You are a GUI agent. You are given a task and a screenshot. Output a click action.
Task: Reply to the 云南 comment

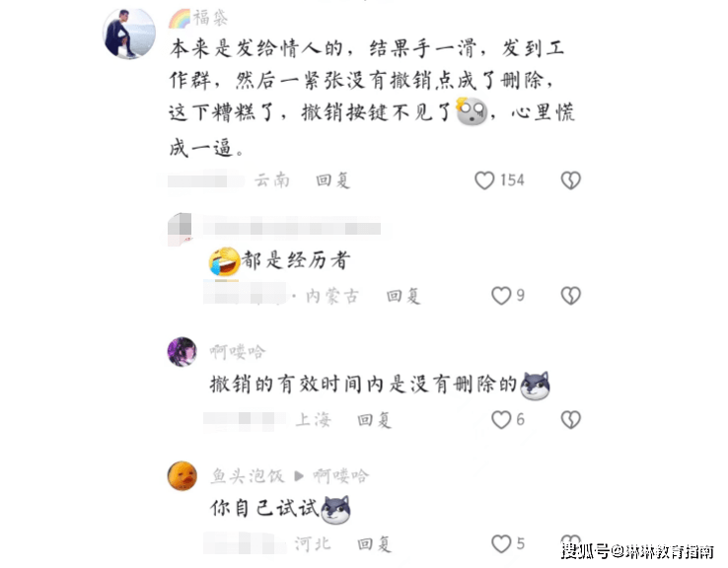tap(332, 180)
